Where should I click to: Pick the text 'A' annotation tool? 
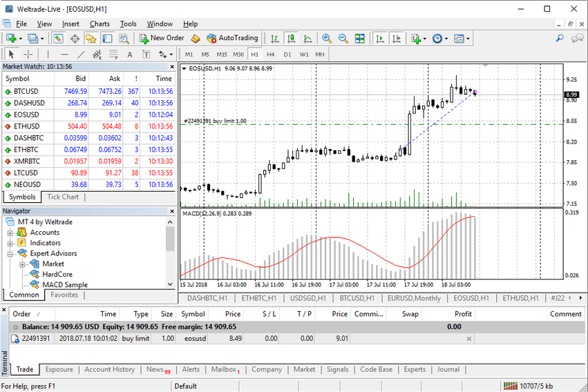coord(130,55)
